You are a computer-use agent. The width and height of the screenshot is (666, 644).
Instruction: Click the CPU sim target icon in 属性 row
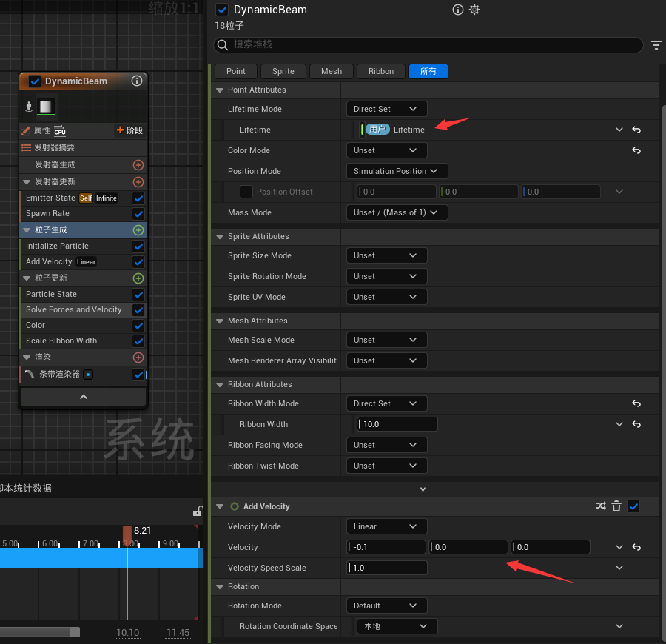pyautogui.click(x=60, y=130)
